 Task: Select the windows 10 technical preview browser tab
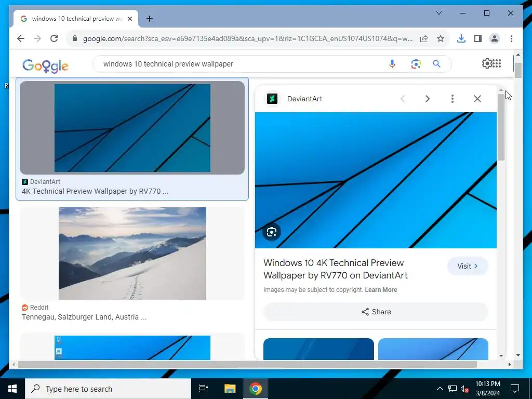[x=76, y=19]
